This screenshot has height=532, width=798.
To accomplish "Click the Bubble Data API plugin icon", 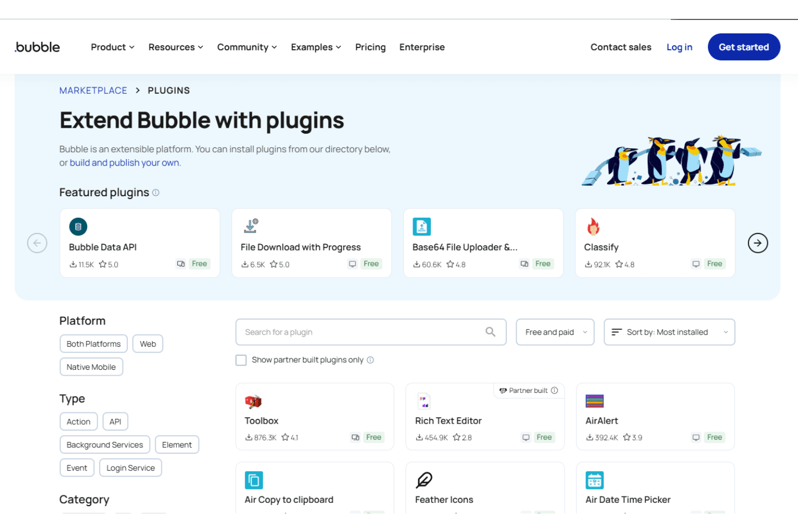I will point(78,227).
